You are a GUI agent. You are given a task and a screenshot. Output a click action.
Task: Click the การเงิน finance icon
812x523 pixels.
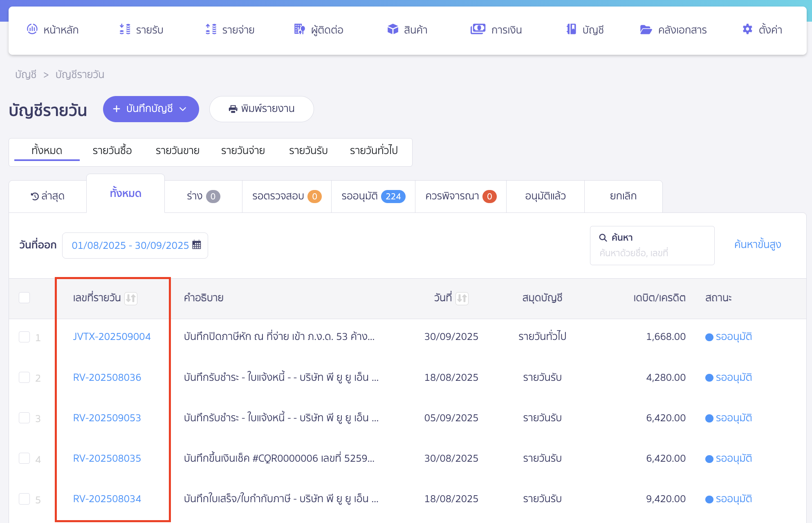pos(478,29)
